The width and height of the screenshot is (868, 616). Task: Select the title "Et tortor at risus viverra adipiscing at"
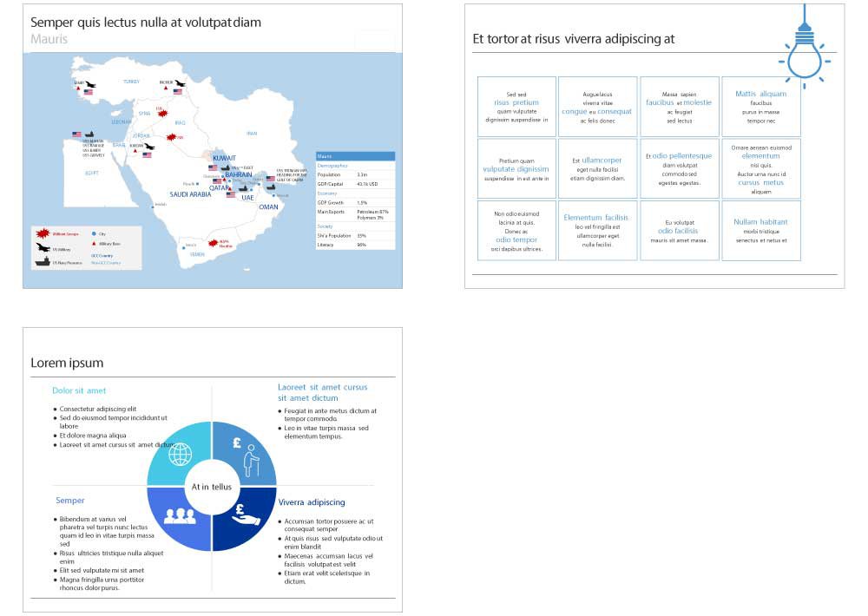click(x=574, y=39)
